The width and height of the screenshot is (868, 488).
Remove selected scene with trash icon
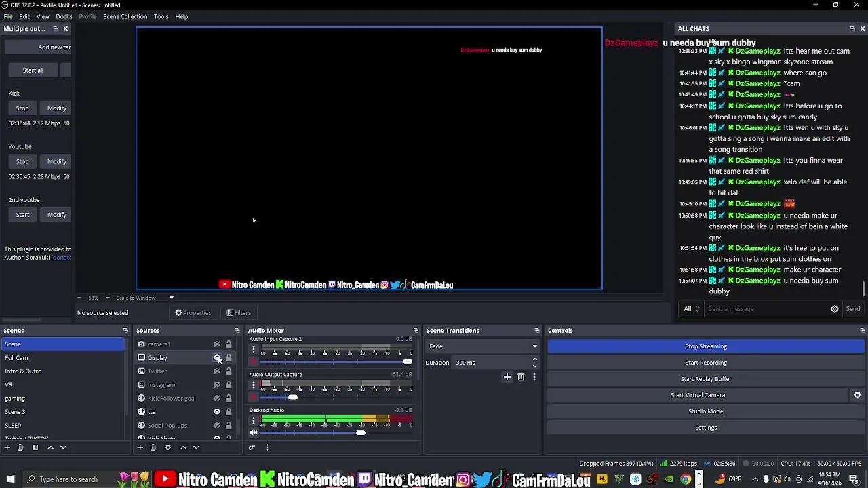20,447
